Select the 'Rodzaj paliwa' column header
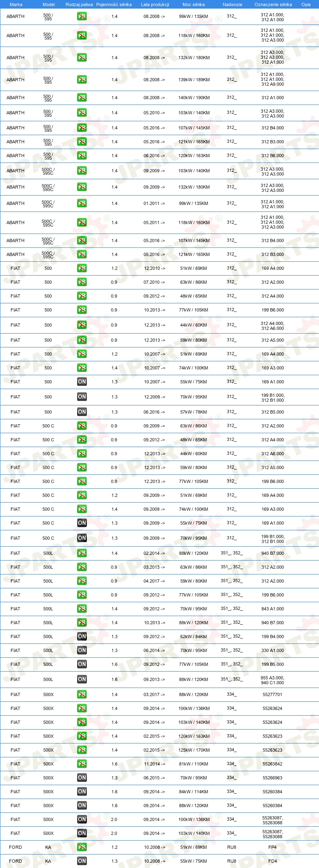This screenshot has width=319, height=868. [x=79, y=4]
